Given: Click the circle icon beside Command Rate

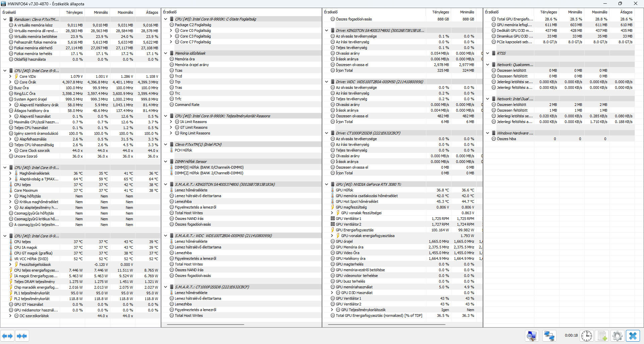Looking at the screenshot, I should click(x=172, y=105).
